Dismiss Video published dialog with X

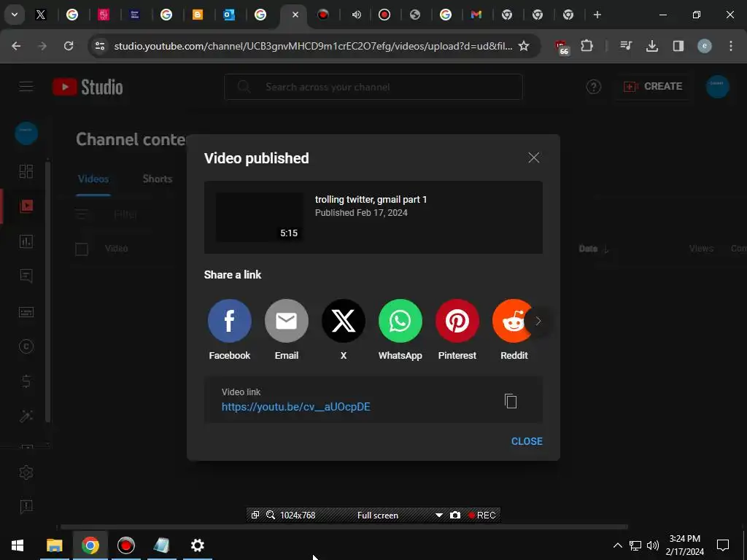coord(533,157)
